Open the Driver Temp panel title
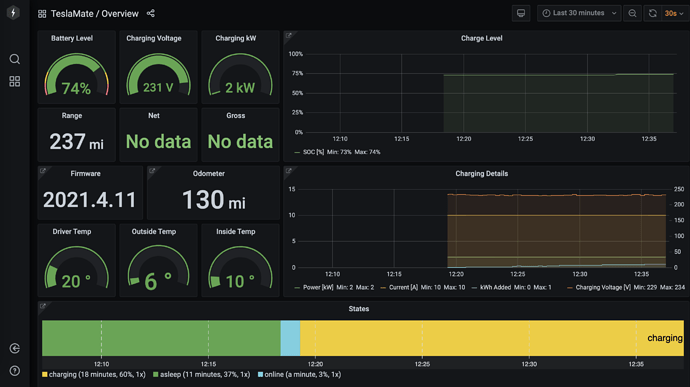 [72, 231]
